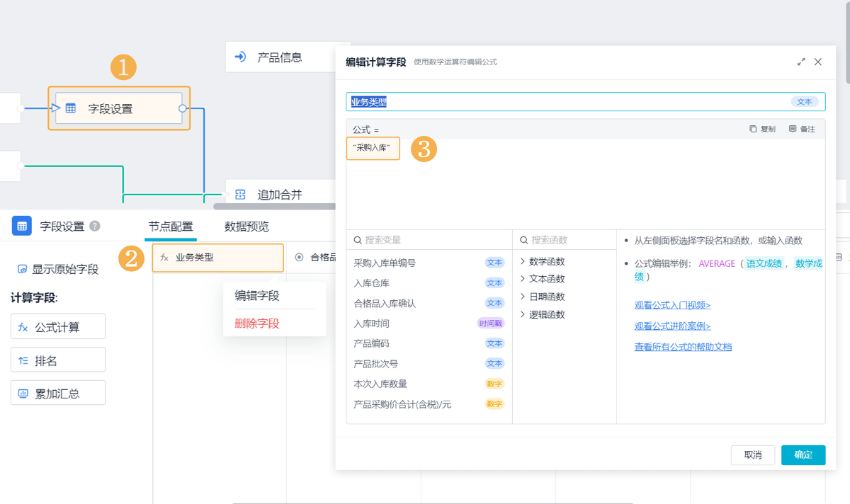This screenshot has height=504, width=850.
Task: Click the show original fields icon
Action: pyautogui.click(x=23, y=270)
